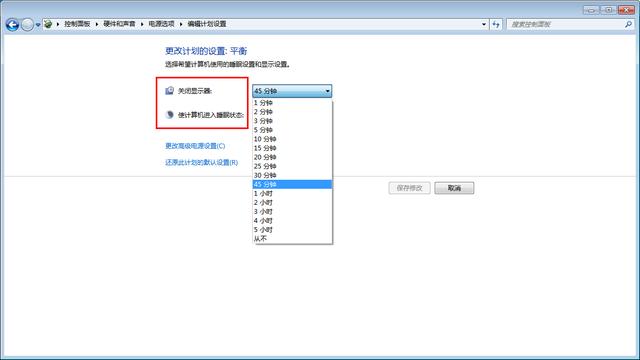Pick 20 分钟 in the dropdown list
Viewport: 640px width, 360px height.
292,157
